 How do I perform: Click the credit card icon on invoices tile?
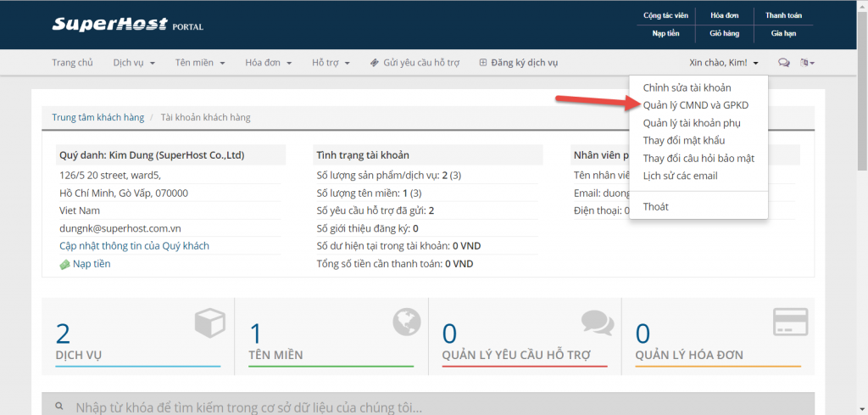789,322
